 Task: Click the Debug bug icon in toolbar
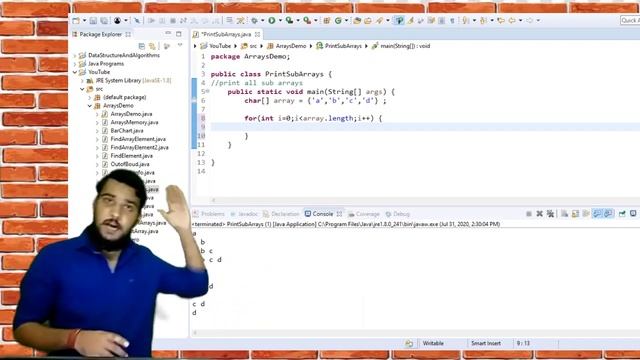[x=254, y=20]
